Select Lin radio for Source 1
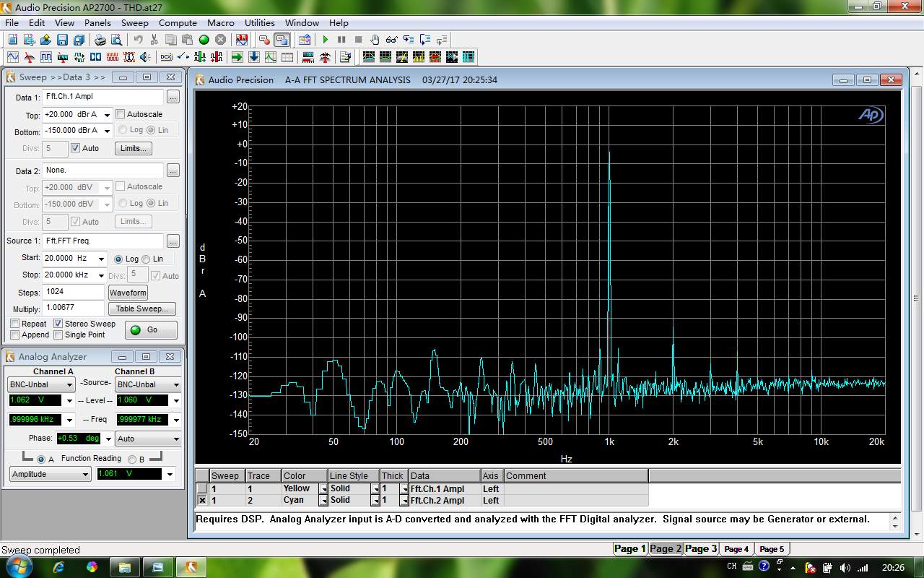This screenshot has height=578, width=924. pos(146,259)
